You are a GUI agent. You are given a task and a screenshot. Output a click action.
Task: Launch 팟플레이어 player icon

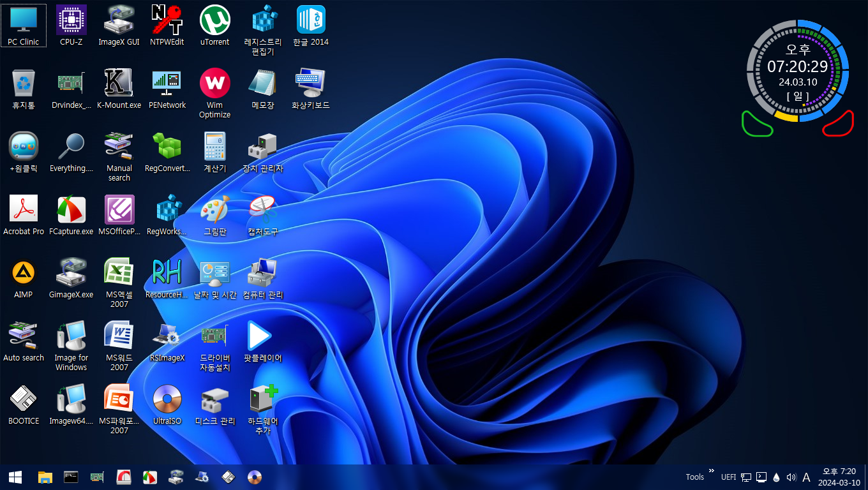point(263,342)
